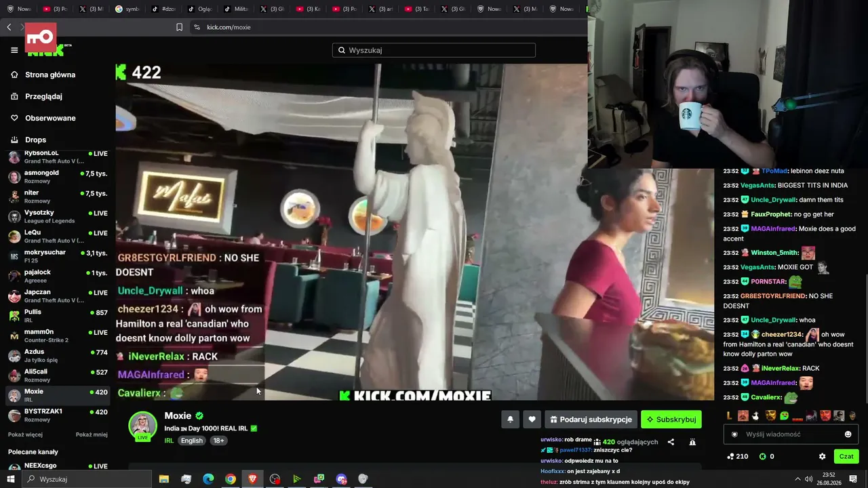Share the stream using the share icon

pos(671,442)
